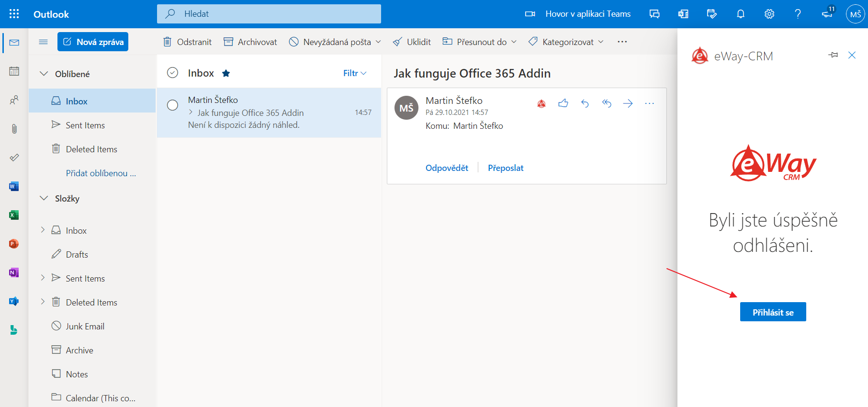Screen dimensions: 868x407
Task: Reply all via double arrow icon
Action: point(607,103)
